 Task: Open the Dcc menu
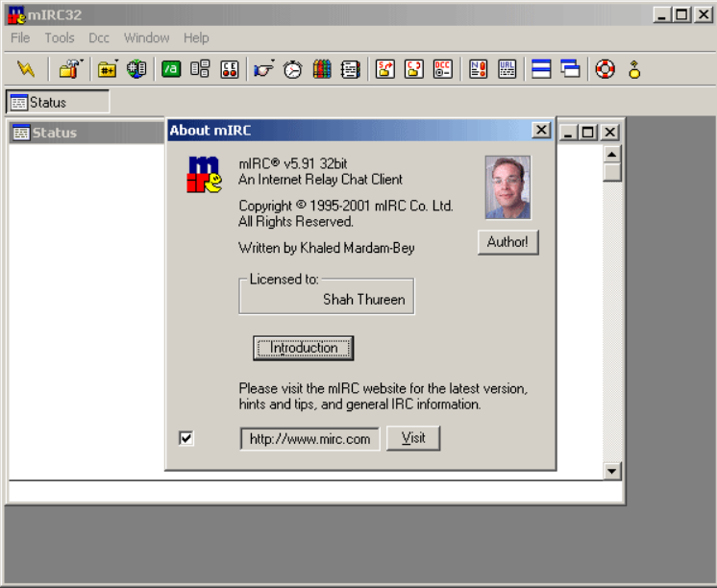point(99,38)
